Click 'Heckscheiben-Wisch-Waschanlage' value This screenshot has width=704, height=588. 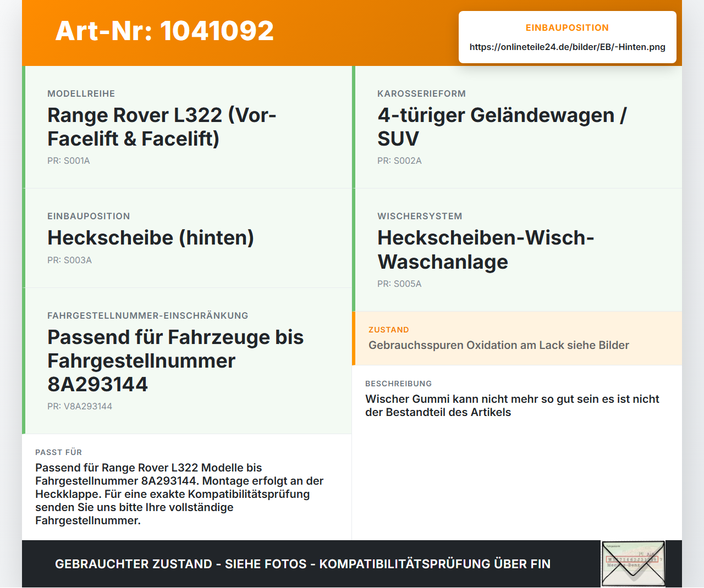pyautogui.click(x=486, y=249)
